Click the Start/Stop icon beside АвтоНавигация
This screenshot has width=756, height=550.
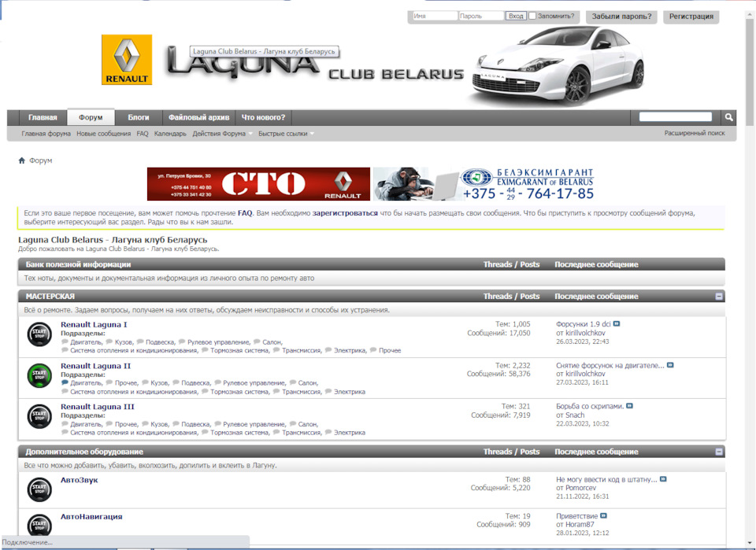[39, 525]
